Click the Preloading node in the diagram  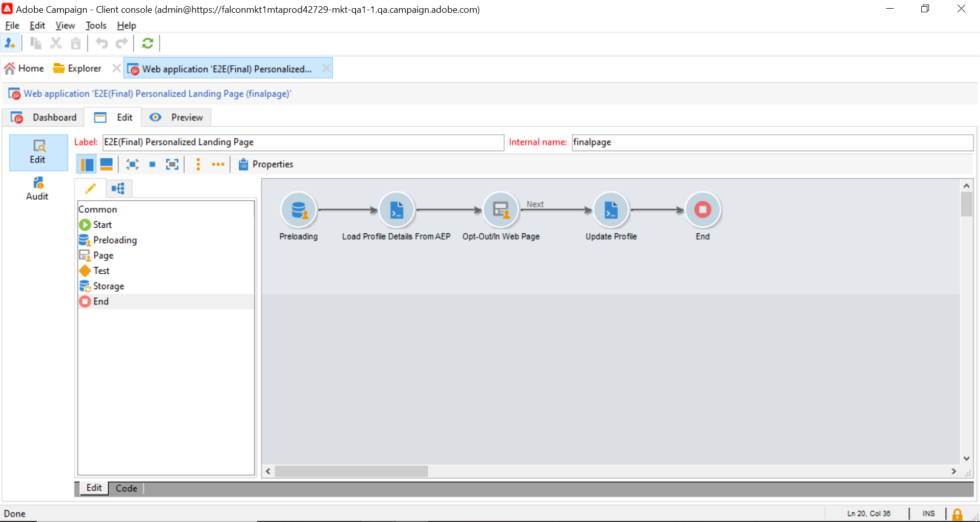coord(299,210)
